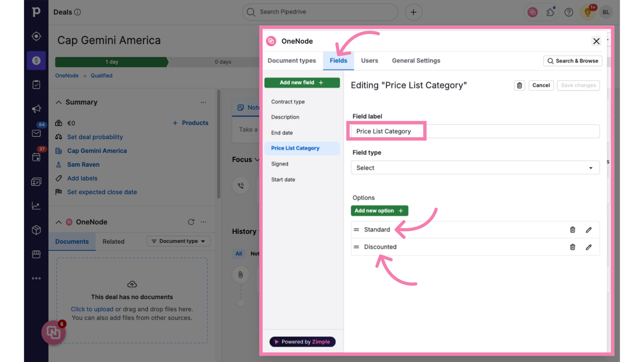644x362 pixels.
Task: Open the help question mark icon
Action: pos(569,12)
